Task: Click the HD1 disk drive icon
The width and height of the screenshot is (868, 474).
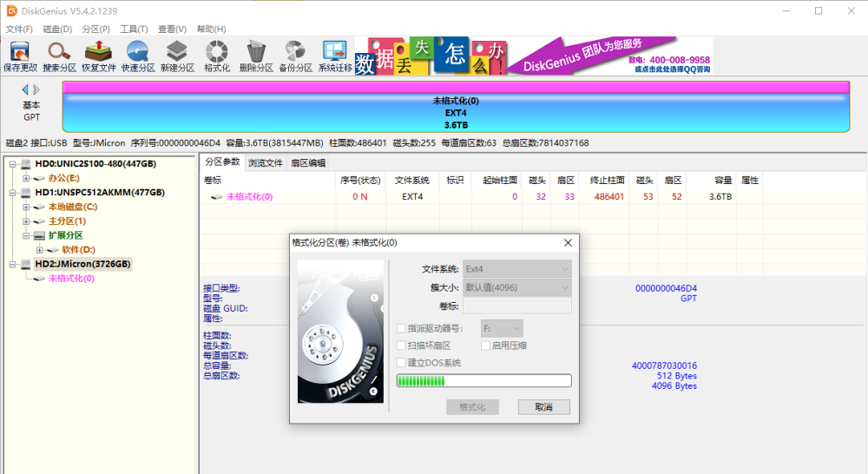Action: point(25,193)
